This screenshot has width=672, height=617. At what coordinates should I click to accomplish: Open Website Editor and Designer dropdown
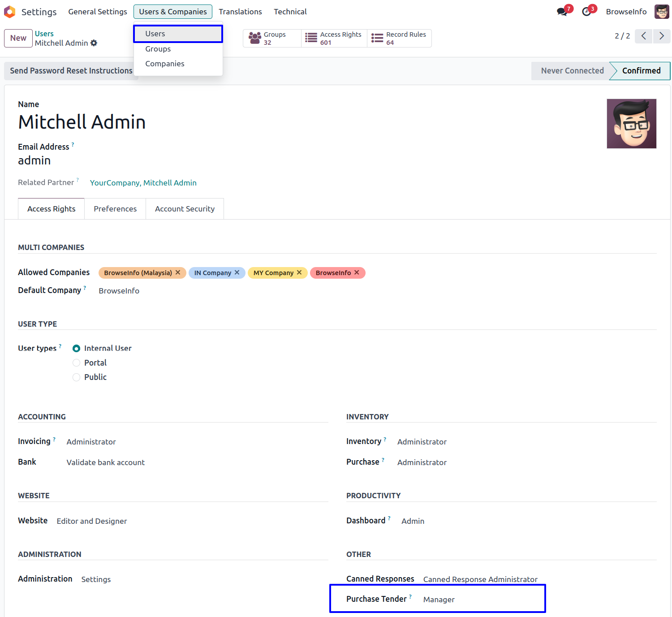click(92, 521)
